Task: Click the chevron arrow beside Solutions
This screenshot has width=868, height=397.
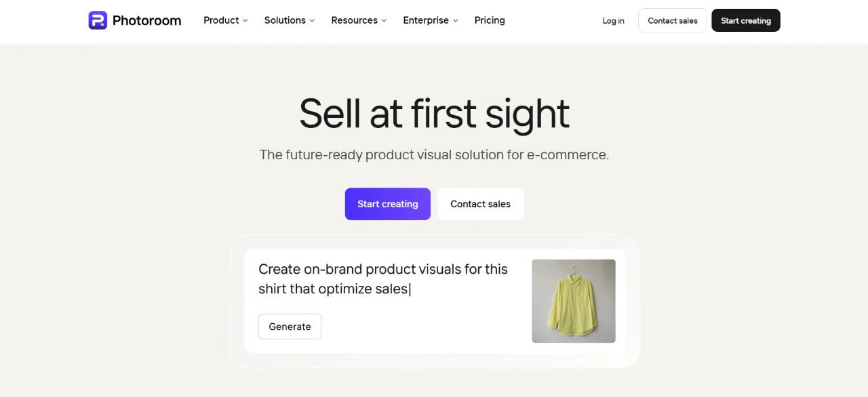Action: coord(312,21)
